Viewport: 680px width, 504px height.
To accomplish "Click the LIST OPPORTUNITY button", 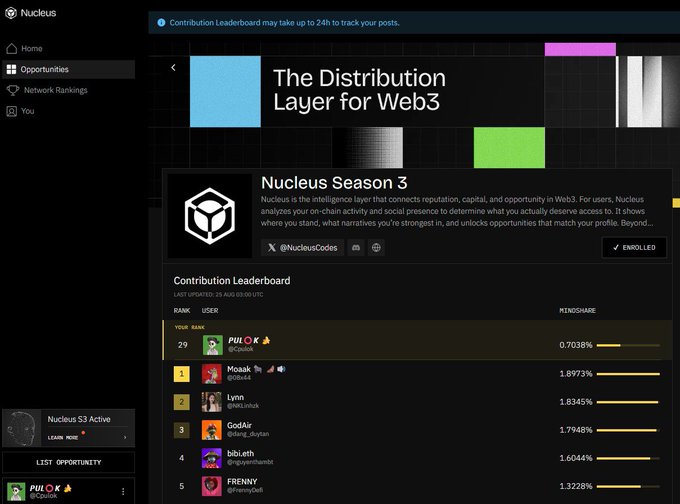I will (x=69, y=462).
